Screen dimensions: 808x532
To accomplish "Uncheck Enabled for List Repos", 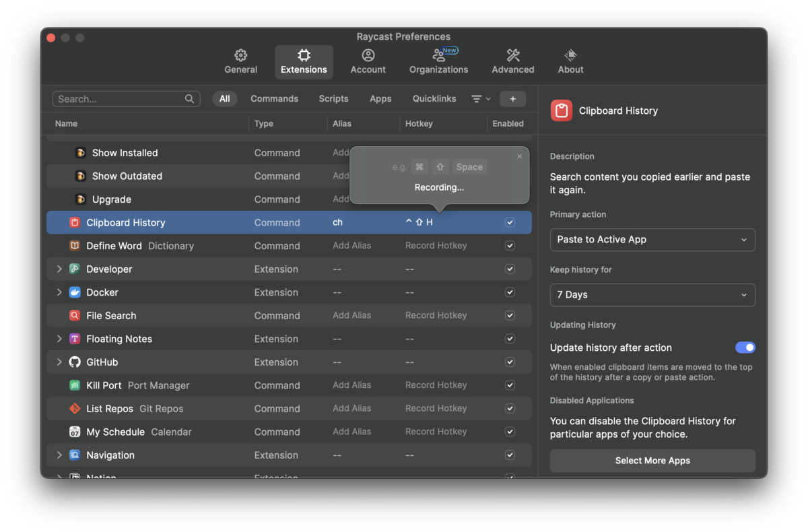I will point(510,409).
